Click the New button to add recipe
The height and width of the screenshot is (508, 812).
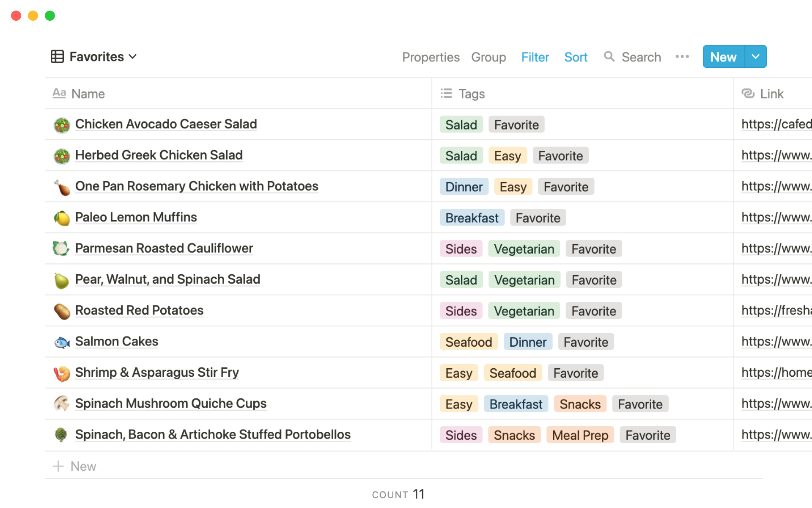click(x=724, y=56)
